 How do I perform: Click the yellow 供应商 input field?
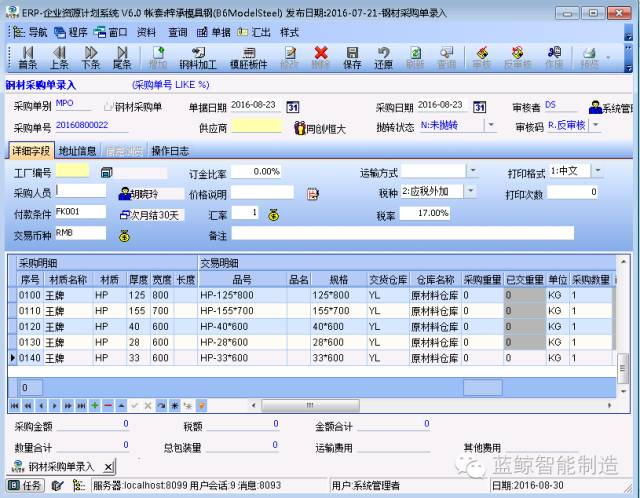[x=257, y=126]
